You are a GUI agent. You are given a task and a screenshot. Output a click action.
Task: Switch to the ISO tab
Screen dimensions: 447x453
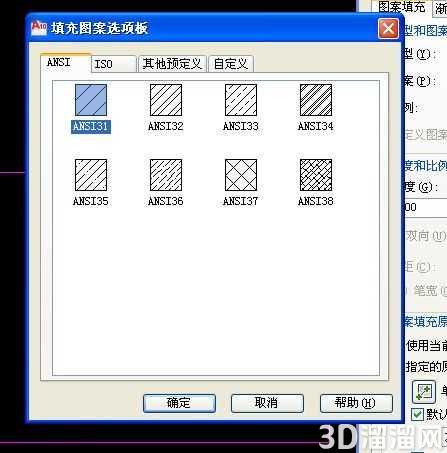click(x=114, y=64)
